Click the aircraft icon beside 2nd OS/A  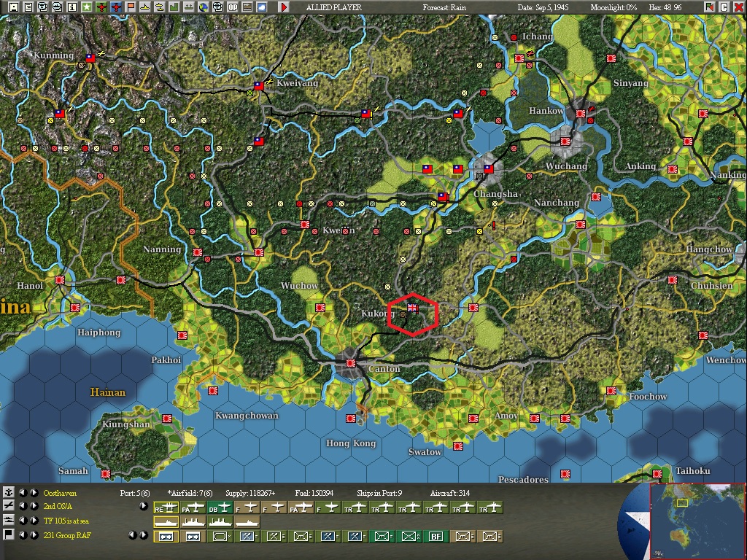click(9, 506)
